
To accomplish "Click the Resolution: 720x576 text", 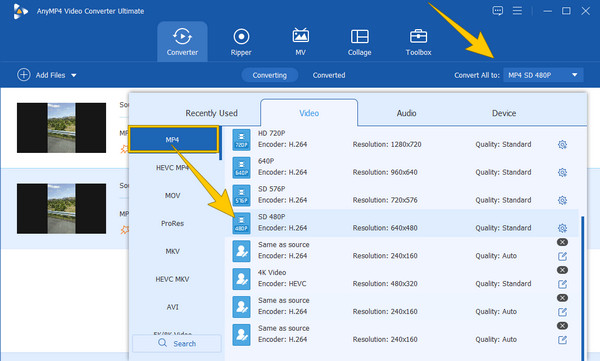I will pos(385,201).
